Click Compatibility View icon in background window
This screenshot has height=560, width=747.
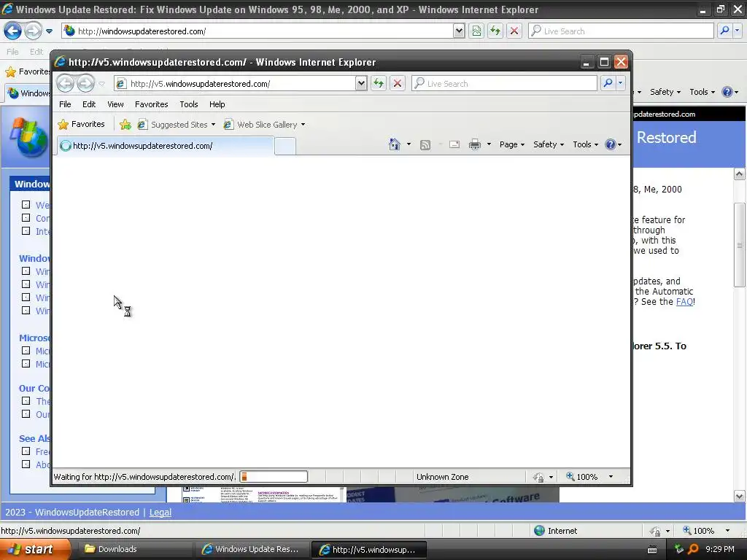pyautogui.click(x=476, y=31)
